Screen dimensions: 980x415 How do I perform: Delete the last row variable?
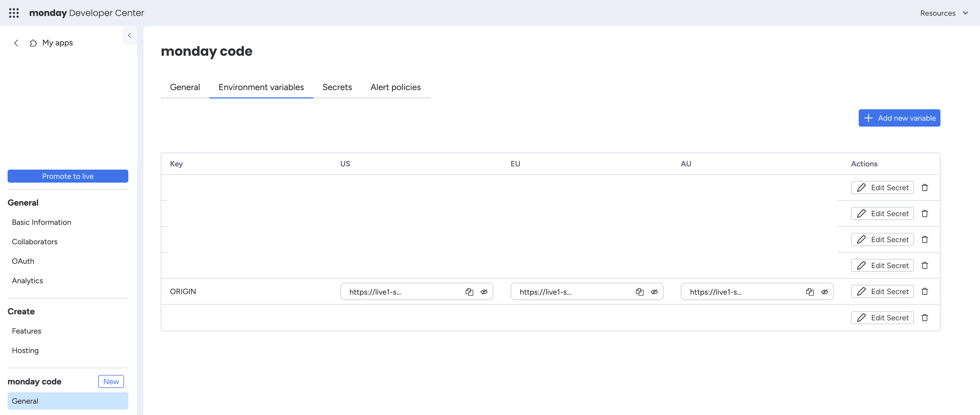coord(925,318)
